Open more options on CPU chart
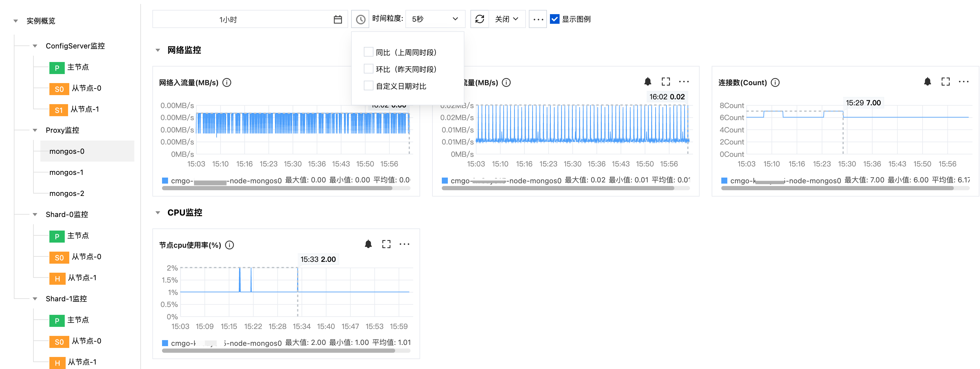 click(x=404, y=244)
